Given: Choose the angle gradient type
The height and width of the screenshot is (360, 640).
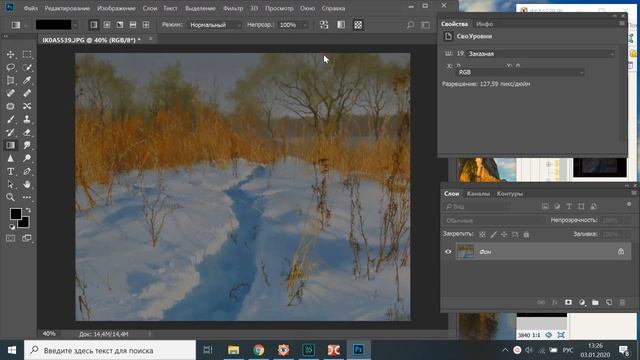Looking at the screenshot, I should pyautogui.click(x=120, y=25).
